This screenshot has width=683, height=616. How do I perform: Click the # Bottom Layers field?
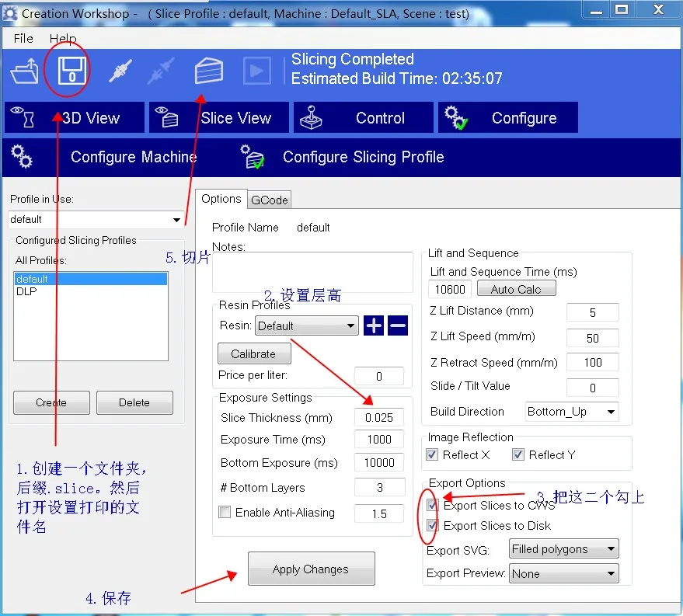[x=380, y=488]
